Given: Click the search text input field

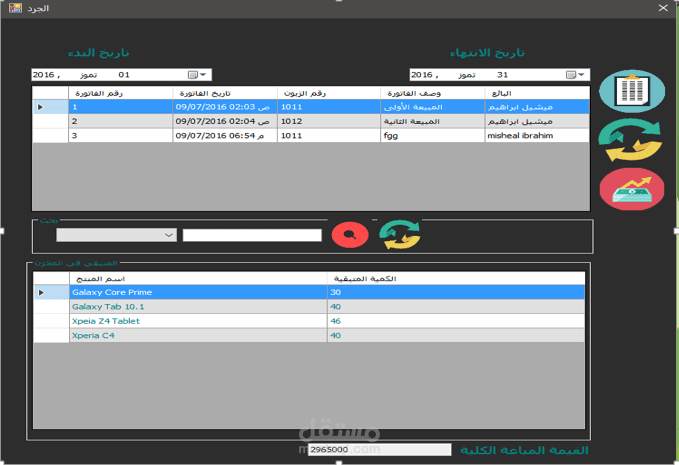Looking at the screenshot, I should [252, 235].
